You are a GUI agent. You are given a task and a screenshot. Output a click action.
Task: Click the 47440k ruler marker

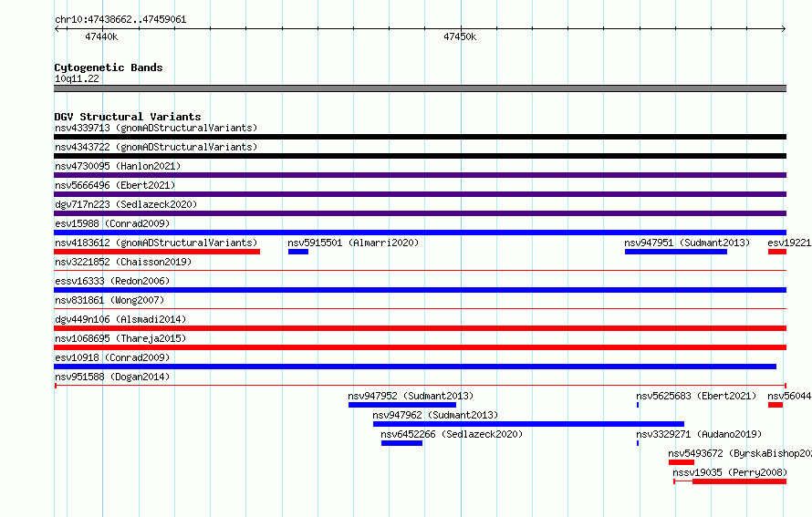(x=101, y=36)
